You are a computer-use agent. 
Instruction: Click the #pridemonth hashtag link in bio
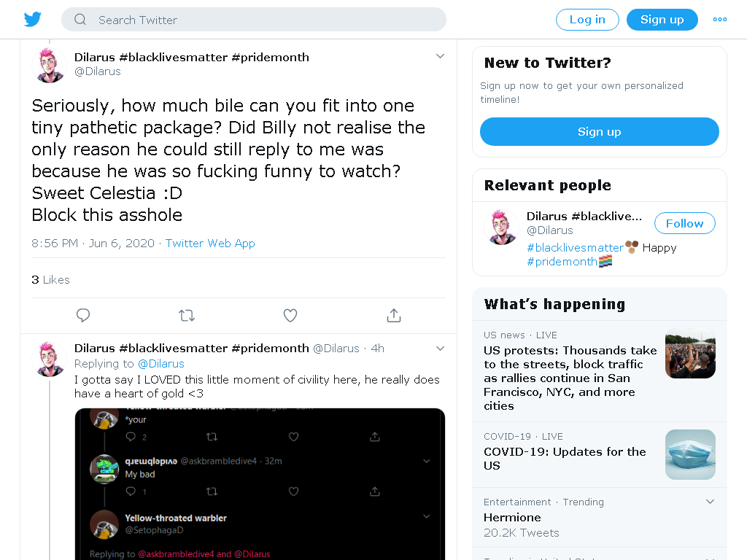[x=562, y=262]
